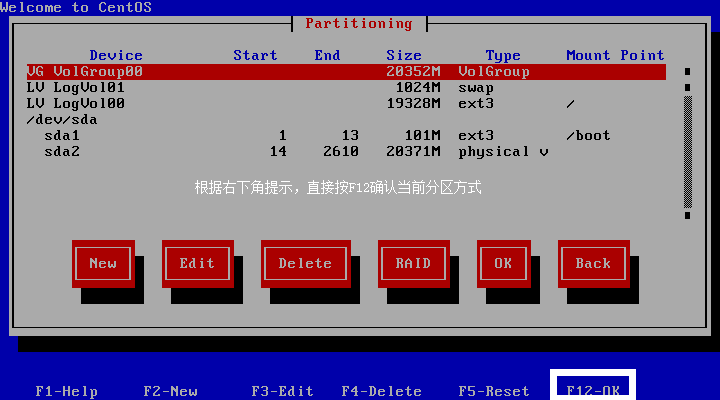Click the F4-Delete shortcut label
The image size is (720, 400).
382,391
